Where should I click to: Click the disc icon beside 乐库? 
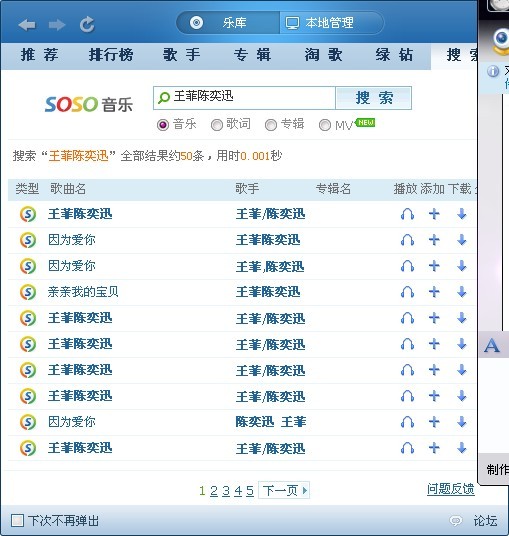tap(196, 23)
